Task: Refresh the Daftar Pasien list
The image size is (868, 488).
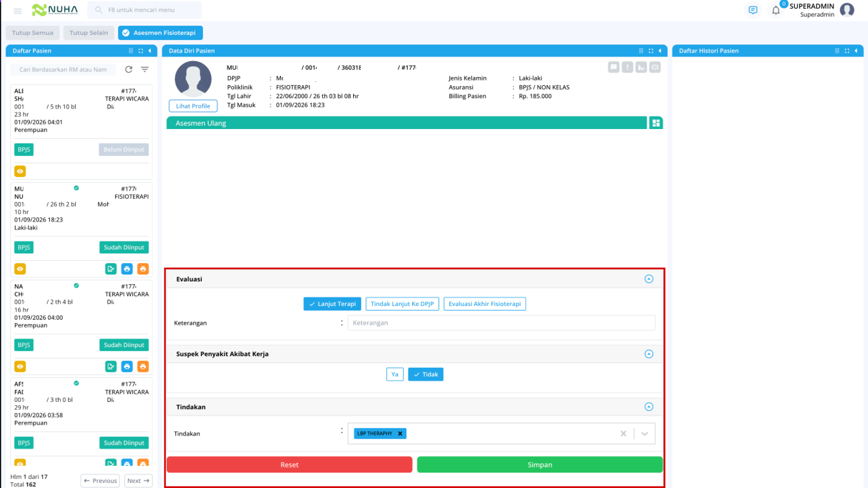Action: point(129,69)
